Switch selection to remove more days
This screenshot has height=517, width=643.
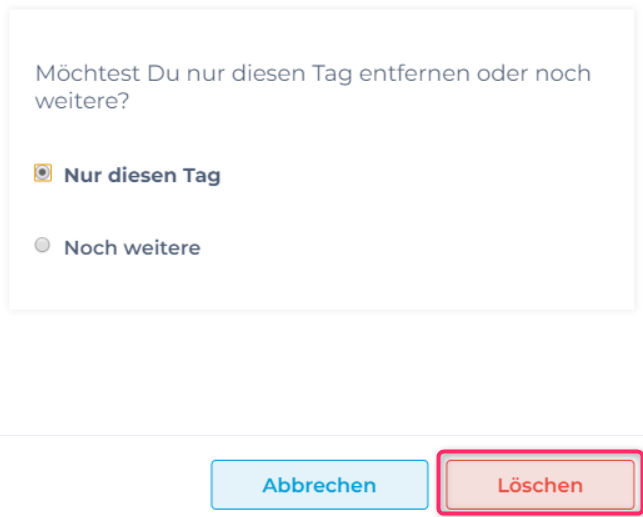point(42,245)
